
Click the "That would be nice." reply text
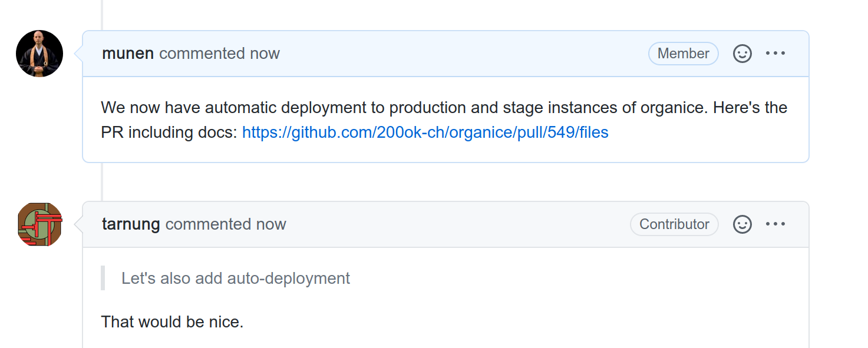pyautogui.click(x=172, y=322)
